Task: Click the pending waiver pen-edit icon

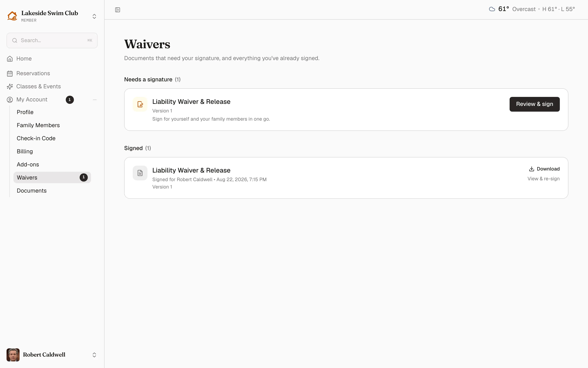Action: (140, 104)
